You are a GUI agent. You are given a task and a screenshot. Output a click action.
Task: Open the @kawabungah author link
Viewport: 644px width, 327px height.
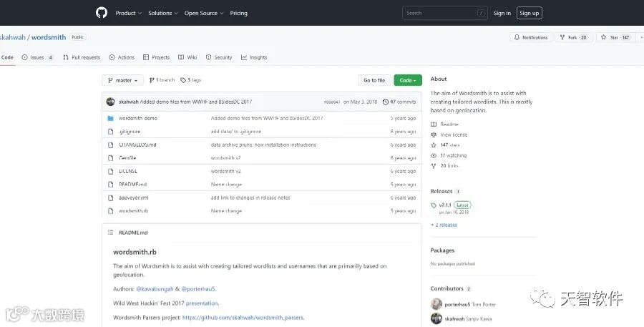pos(155,289)
